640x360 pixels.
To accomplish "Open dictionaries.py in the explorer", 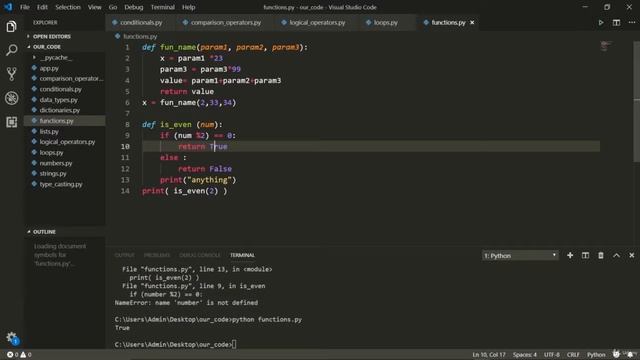I will click(x=60, y=110).
